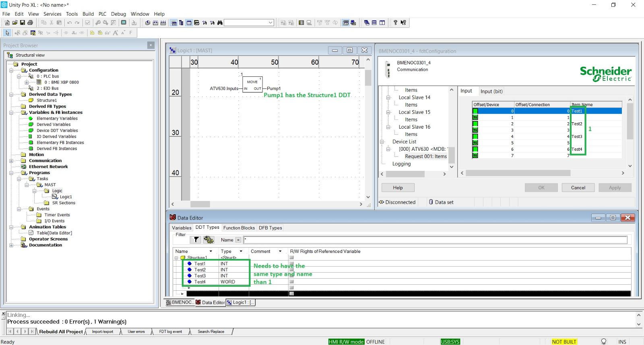
Task: Open the Services menu
Action: pos(52,14)
